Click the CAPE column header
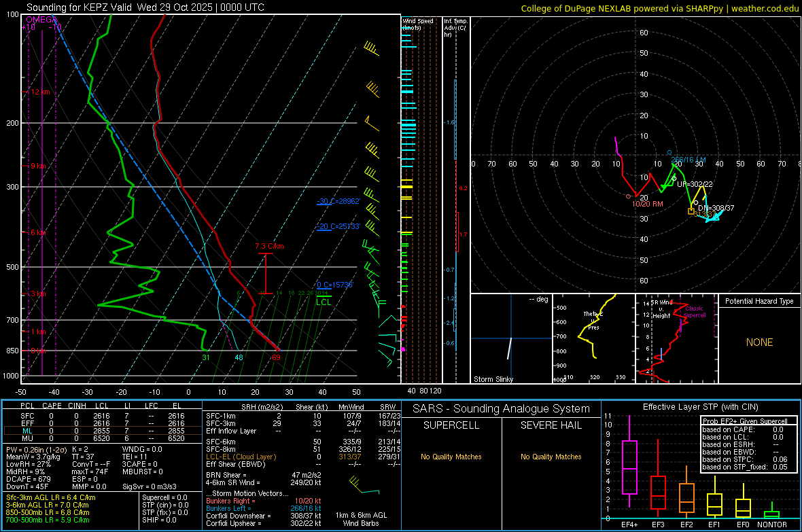 coord(52,406)
